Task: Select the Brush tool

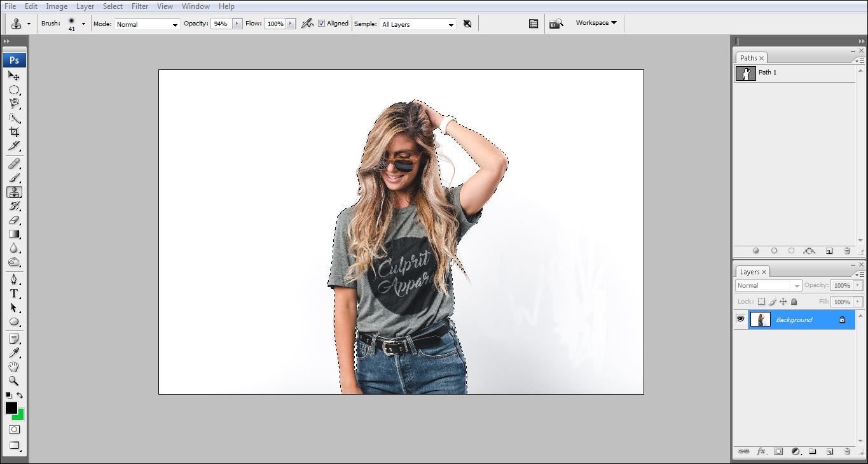Action: click(x=14, y=178)
